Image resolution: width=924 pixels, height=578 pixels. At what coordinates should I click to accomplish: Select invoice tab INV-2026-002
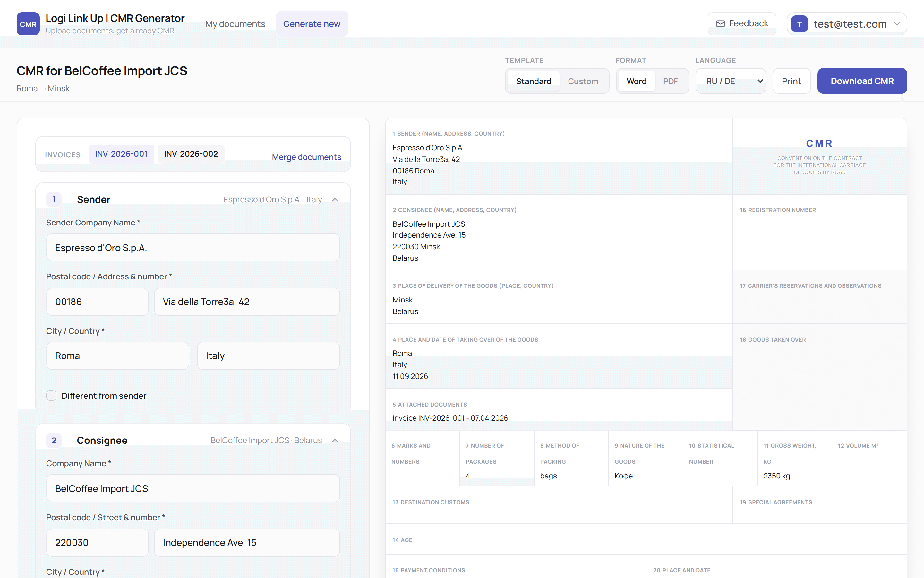tap(191, 154)
